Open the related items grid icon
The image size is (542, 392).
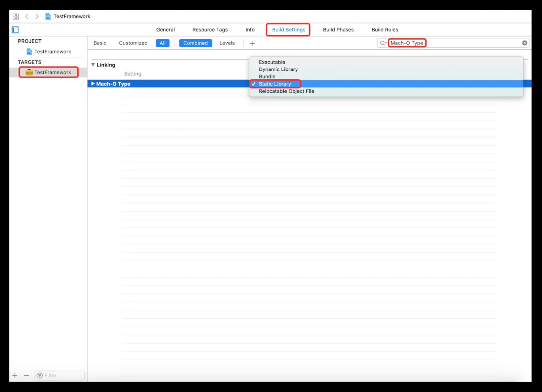click(x=16, y=16)
